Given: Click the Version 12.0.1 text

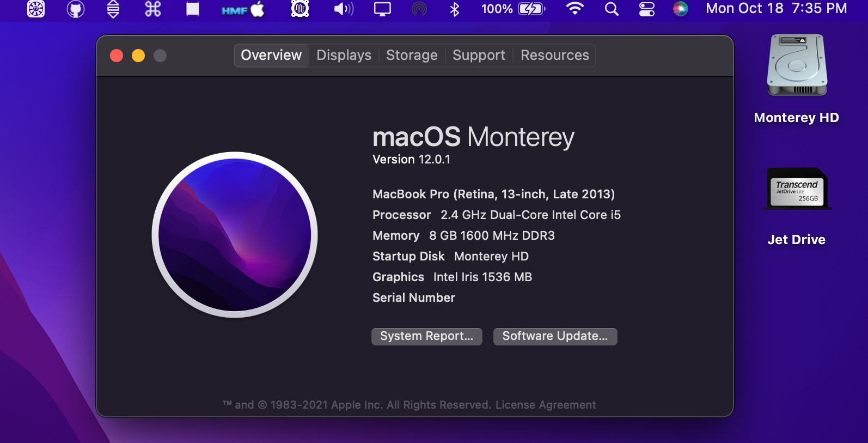Looking at the screenshot, I should click(411, 160).
